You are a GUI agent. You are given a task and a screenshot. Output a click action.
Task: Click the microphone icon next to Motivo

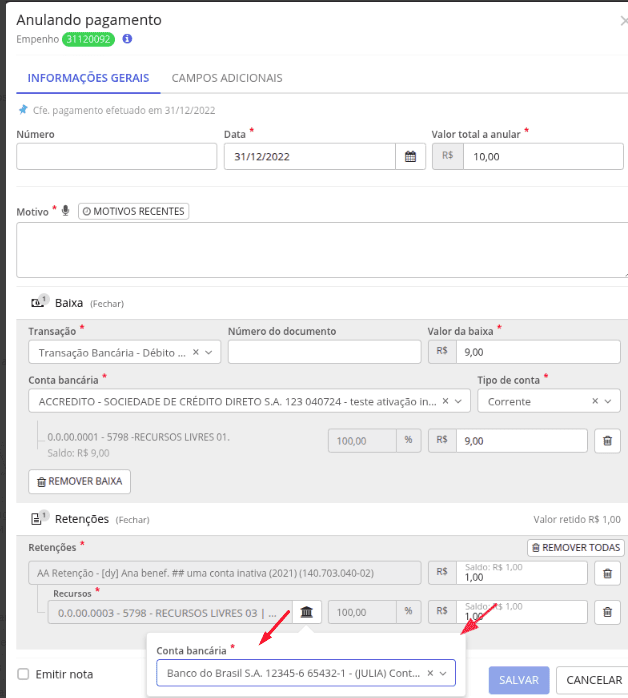tap(65, 211)
